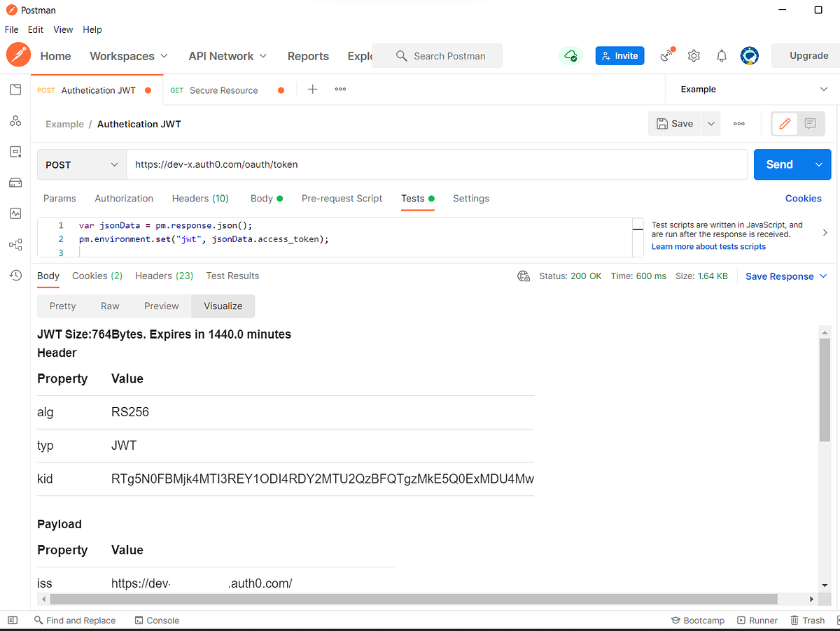Open notifications bell

tap(722, 55)
